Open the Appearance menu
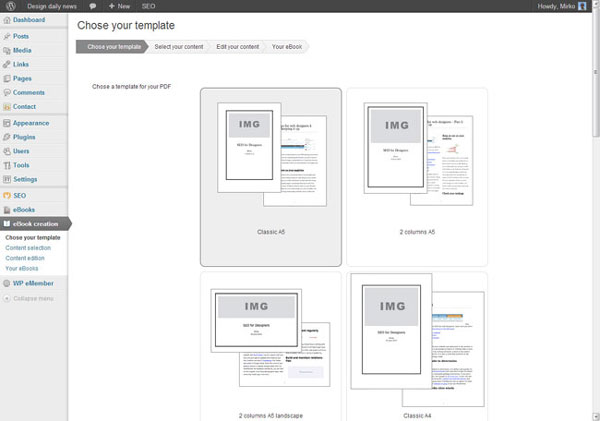The image size is (600, 421). [x=31, y=123]
